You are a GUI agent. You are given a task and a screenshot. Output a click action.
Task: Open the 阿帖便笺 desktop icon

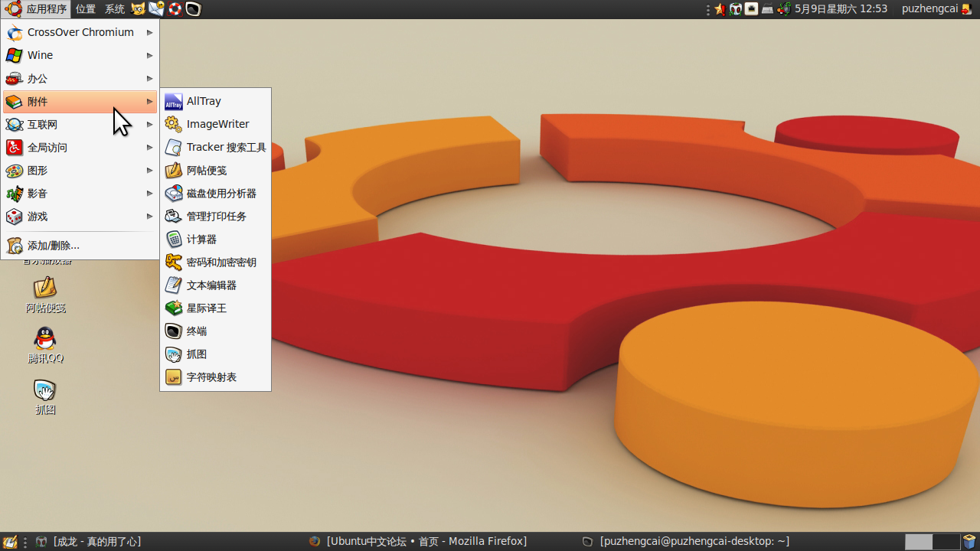click(45, 295)
